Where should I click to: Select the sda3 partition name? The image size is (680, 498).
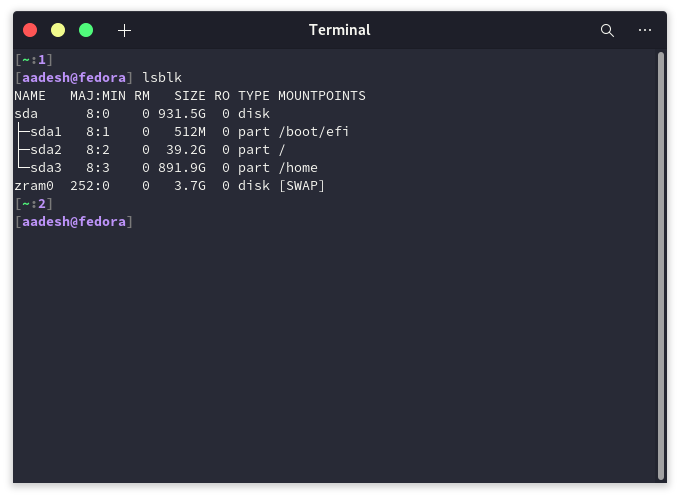pyautogui.click(x=46, y=168)
